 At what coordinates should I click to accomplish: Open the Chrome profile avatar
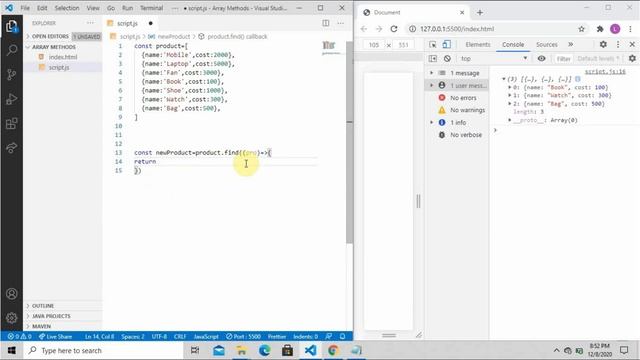pyautogui.click(x=615, y=29)
